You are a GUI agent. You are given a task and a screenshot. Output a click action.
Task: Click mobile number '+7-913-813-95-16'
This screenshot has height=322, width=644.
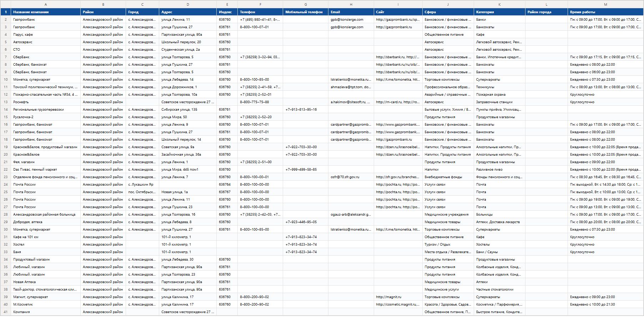coord(306,110)
